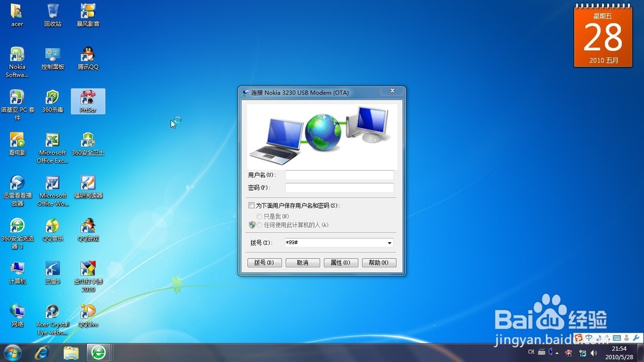Launch Microsoft Office Word desktop shortcut
The height and width of the screenshot is (362, 644).
53,191
